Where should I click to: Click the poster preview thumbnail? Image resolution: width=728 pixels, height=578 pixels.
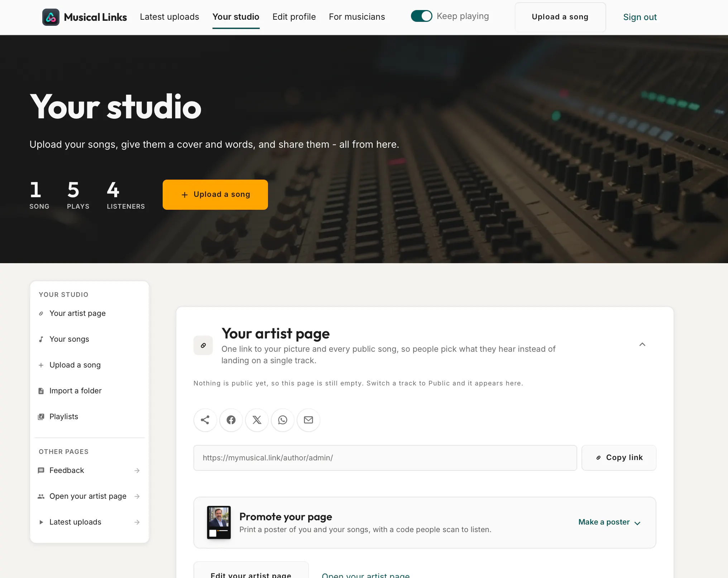(x=219, y=522)
